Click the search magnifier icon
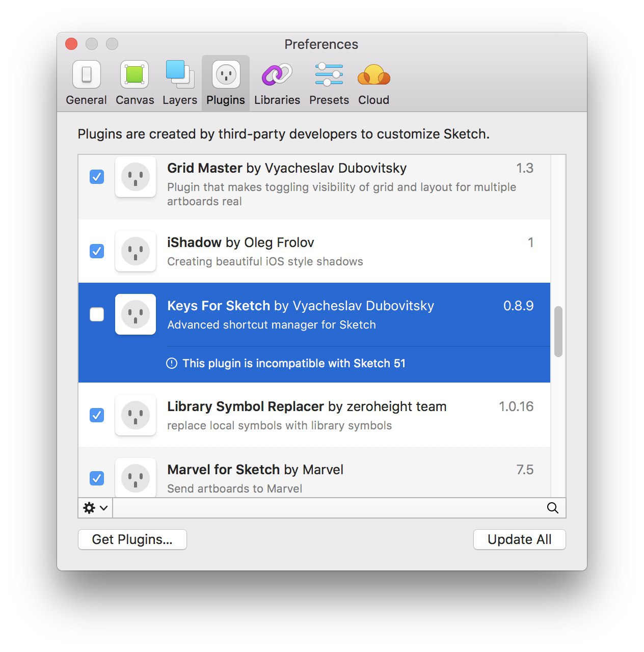Viewport: 644px width, 652px height. tap(553, 508)
